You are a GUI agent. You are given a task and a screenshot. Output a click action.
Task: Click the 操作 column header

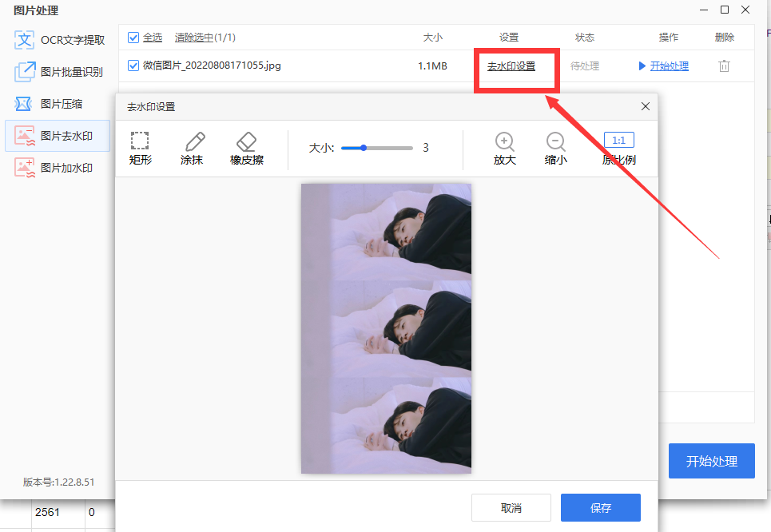tap(668, 38)
